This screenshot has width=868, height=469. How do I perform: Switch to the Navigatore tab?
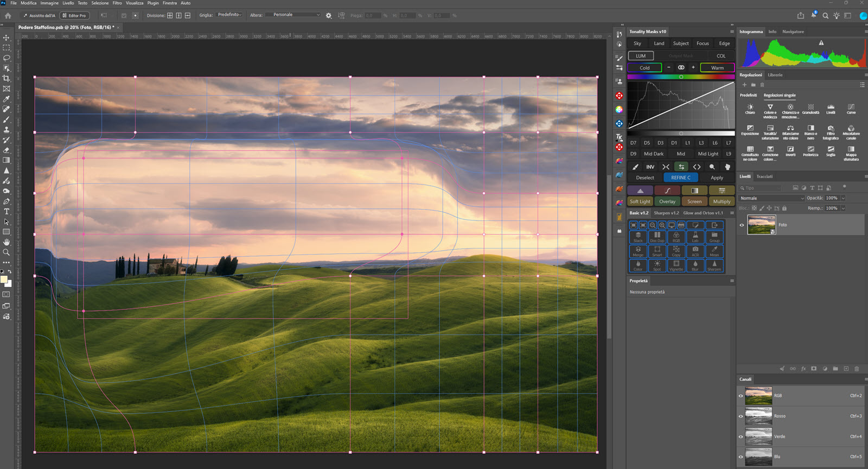[x=793, y=31]
